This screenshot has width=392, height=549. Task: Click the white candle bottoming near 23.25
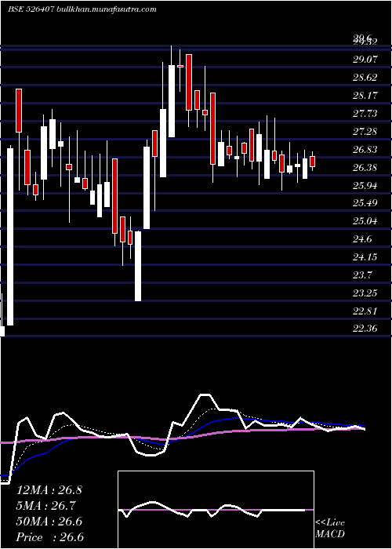click(x=138, y=266)
